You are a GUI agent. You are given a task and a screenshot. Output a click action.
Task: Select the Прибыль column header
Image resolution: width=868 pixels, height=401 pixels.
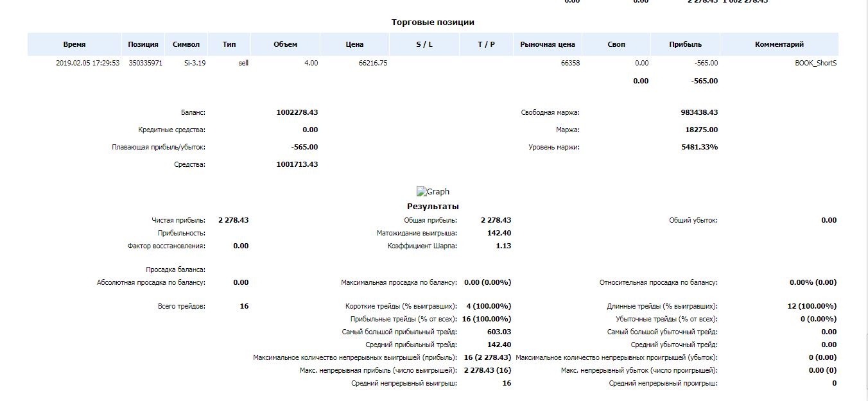685,44
